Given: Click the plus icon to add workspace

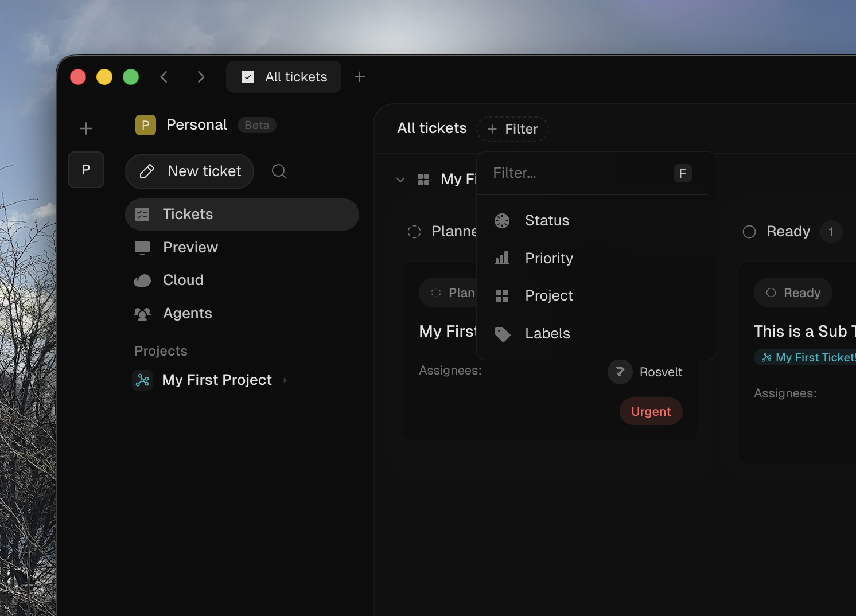Looking at the screenshot, I should coord(86,128).
